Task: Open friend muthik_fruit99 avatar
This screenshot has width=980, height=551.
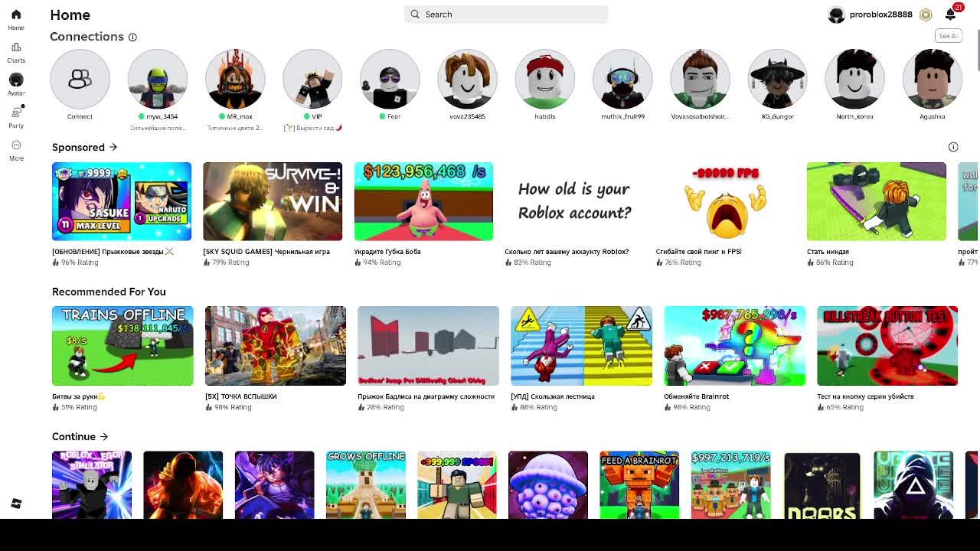Action: pyautogui.click(x=622, y=79)
